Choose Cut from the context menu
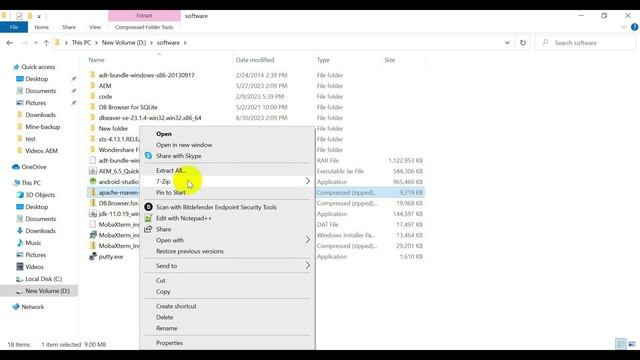 tap(161, 281)
